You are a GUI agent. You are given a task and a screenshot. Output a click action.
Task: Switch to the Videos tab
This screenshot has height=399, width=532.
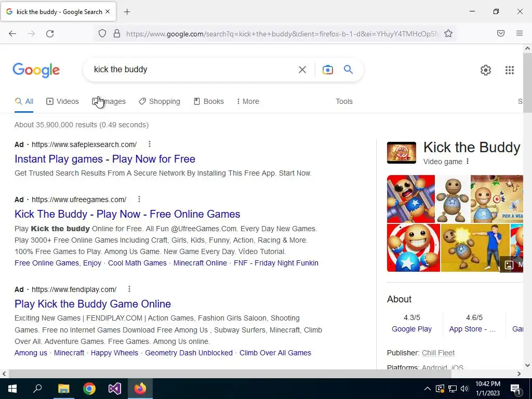(x=62, y=101)
